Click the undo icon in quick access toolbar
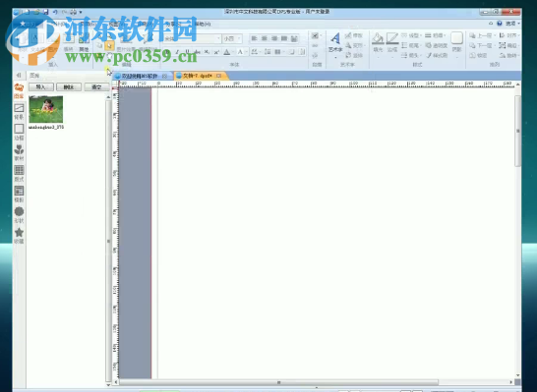Viewport: 537px width, 392px height. coord(55,12)
